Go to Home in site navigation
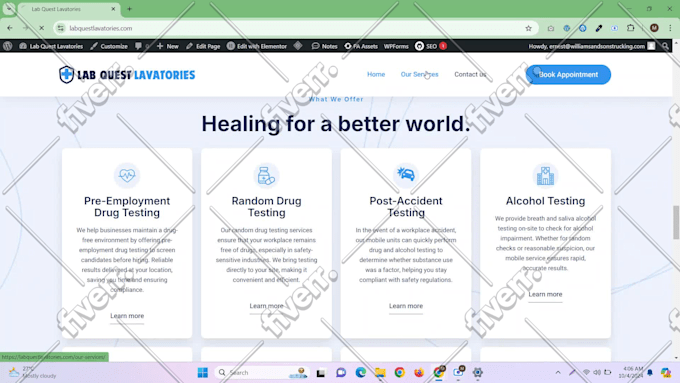 (x=376, y=74)
